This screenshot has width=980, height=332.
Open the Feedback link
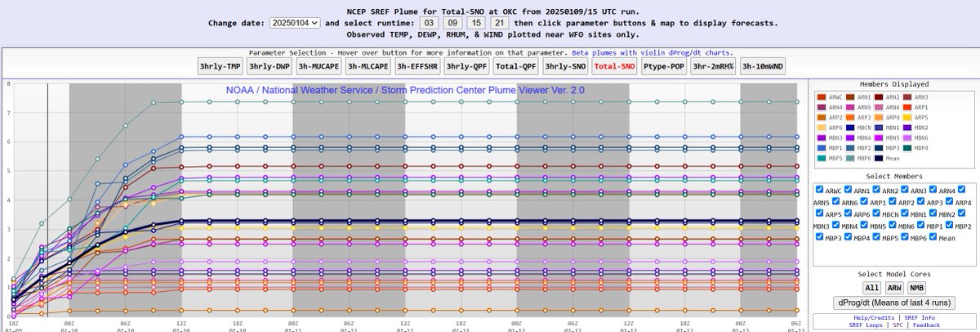click(925, 325)
